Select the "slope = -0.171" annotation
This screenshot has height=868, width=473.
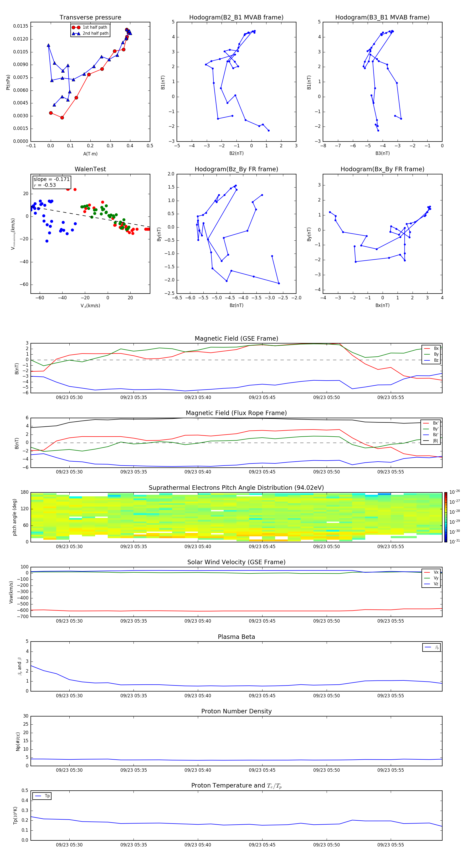coord(52,179)
